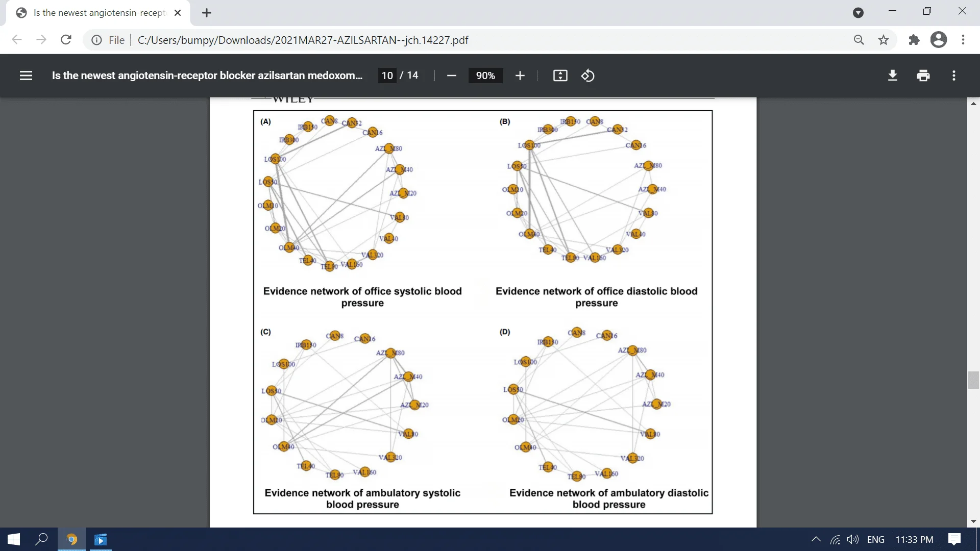This screenshot has height=551, width=980.
Task: Open the Windows Start menu
Action: pyautogui.click(x=14, y=539)
